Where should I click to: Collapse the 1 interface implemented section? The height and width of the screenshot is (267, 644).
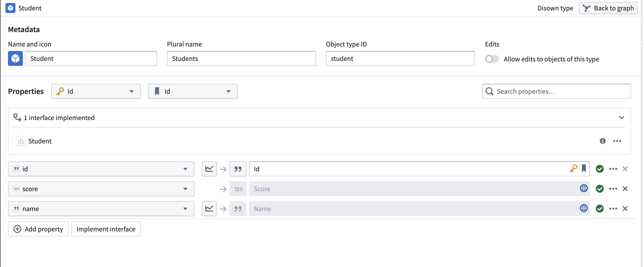point(621,118)
